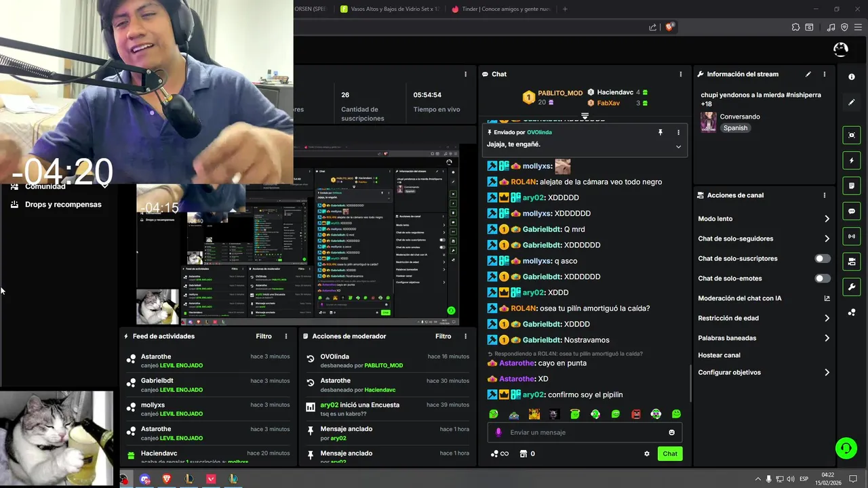Image resolution: width=868 pixels, height=488 pixels.
Task: Open the Windows notification center icon
Action: [x=853, y=479]
